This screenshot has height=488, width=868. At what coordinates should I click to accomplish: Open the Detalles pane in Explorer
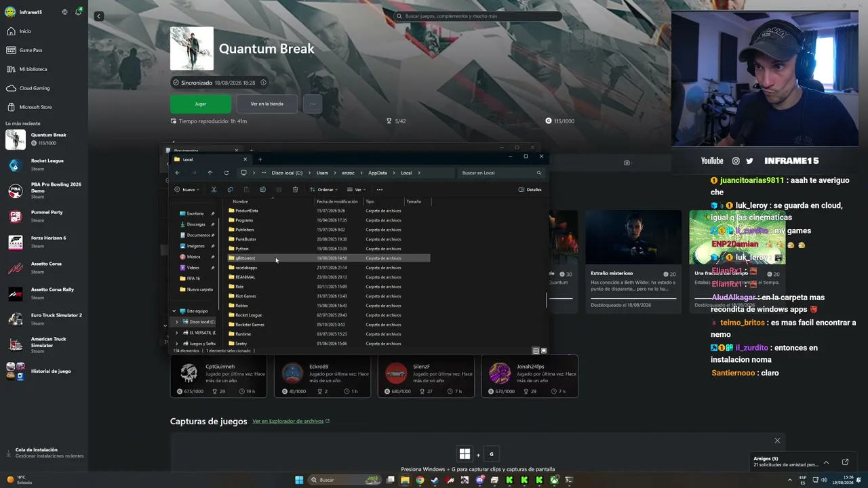click(x=530, y=190)
